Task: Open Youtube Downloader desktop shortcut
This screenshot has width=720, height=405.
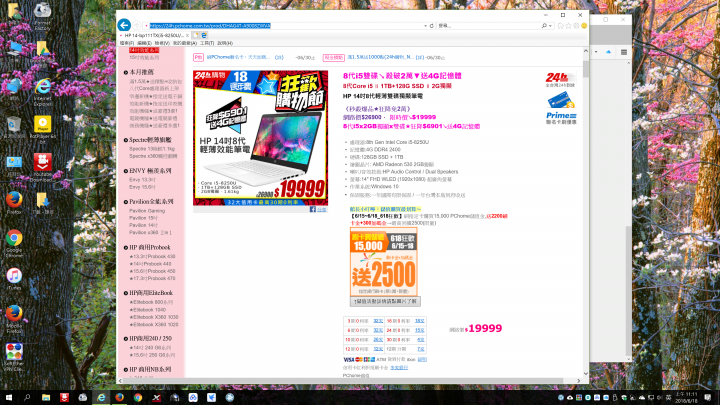Action: [x=42, y=168]
